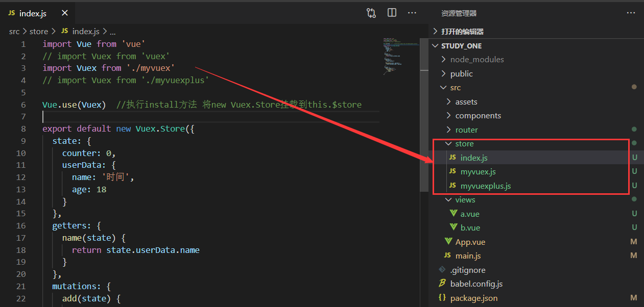
Task: Click the breadcrumb trailing ellipsis symbol
Action: point(113,32)
